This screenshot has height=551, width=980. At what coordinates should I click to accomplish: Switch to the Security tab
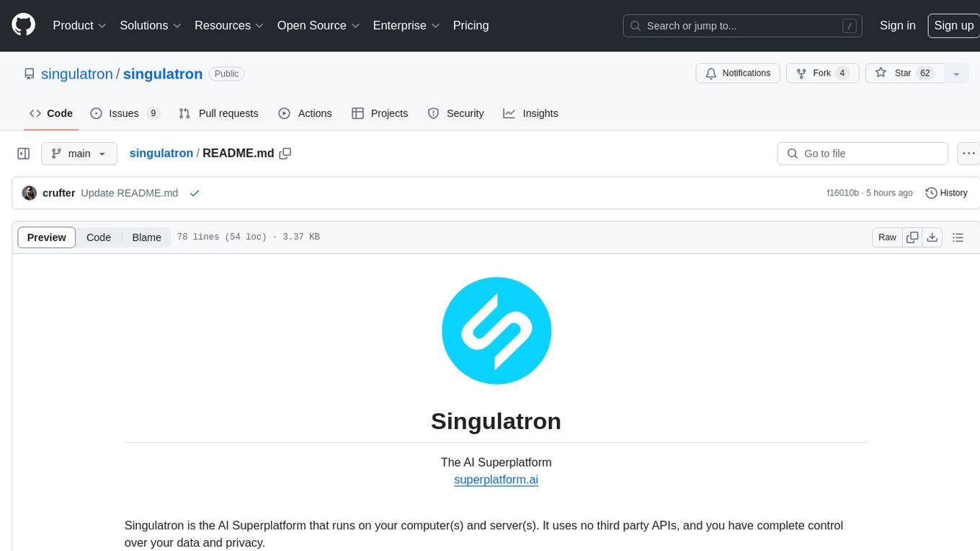pyautogui.click(x=455, y=113)
